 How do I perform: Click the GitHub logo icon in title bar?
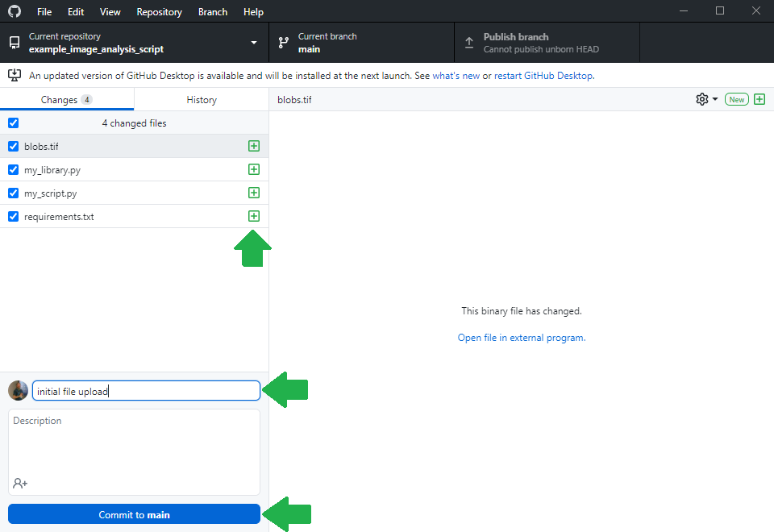click(x=15, y=12)
